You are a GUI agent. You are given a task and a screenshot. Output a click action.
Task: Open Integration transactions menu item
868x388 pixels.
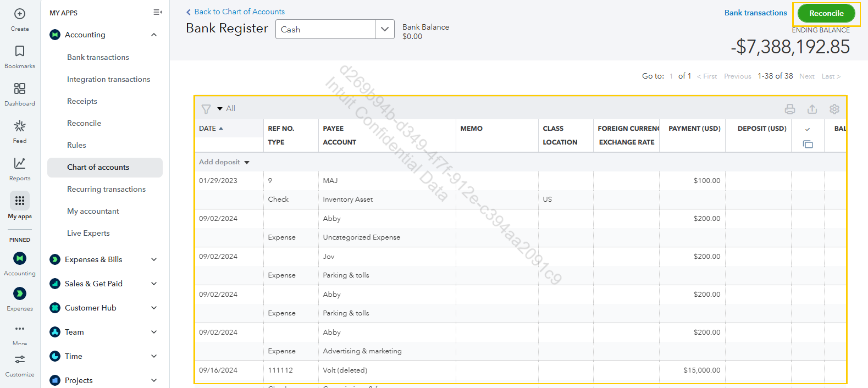click(x=108, y=79)
